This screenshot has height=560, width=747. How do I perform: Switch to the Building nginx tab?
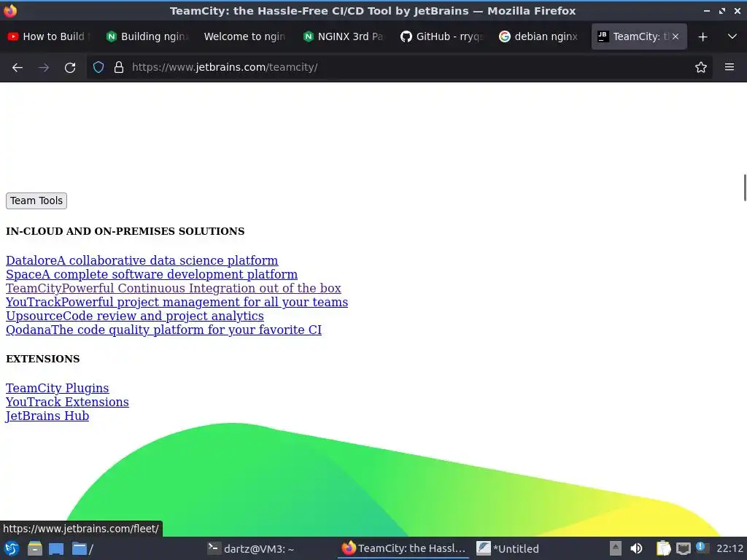[147, 36]
